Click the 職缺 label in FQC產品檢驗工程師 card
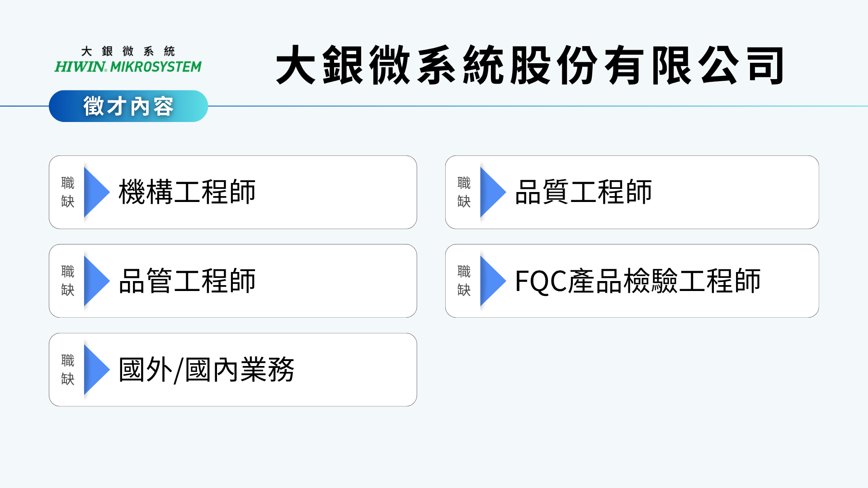The image size is (868, 488). [464, 281]
